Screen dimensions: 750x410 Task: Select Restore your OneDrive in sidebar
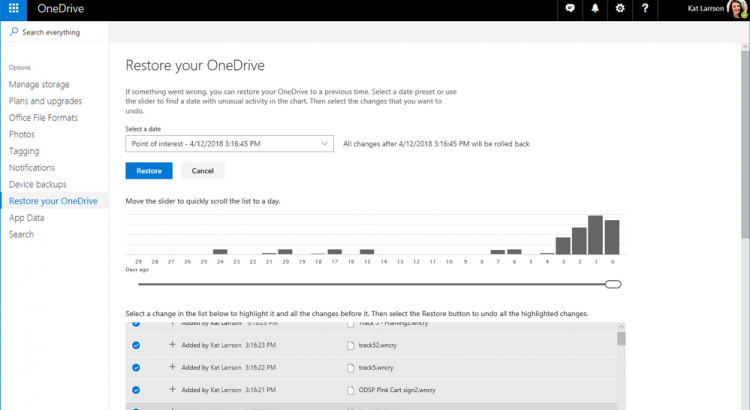coord(53,201)
